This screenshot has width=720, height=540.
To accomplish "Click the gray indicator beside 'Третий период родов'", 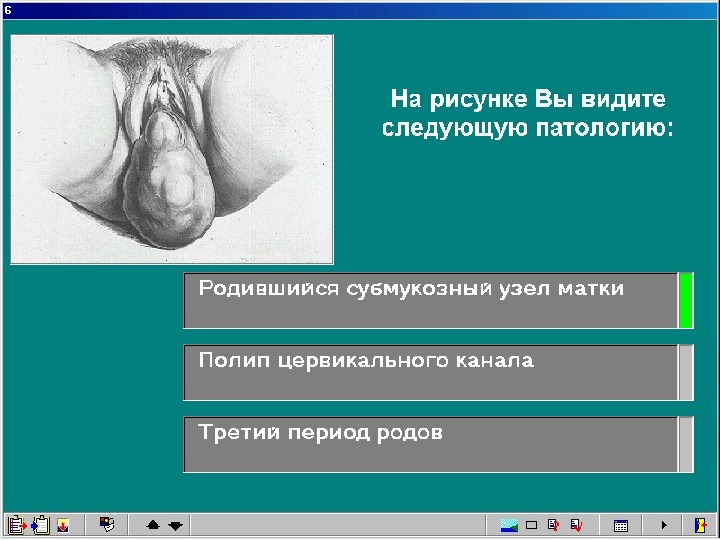I will tap(686, 444).
